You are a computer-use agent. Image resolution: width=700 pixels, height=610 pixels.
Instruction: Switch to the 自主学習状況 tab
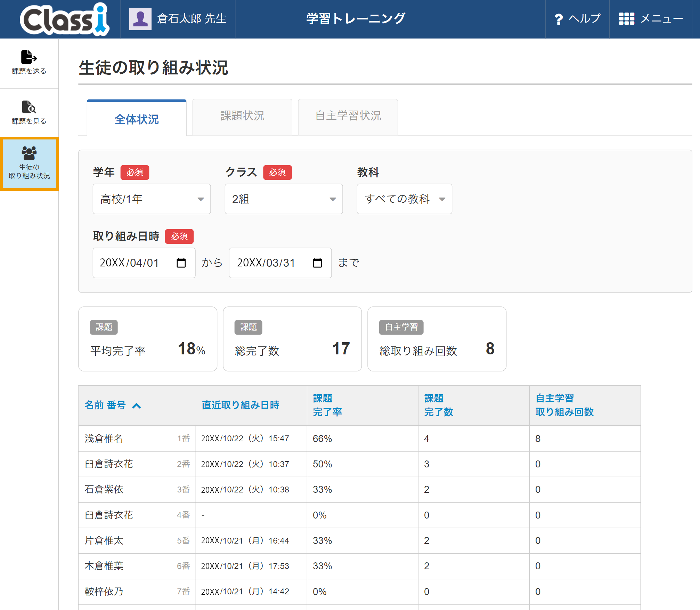348,117
